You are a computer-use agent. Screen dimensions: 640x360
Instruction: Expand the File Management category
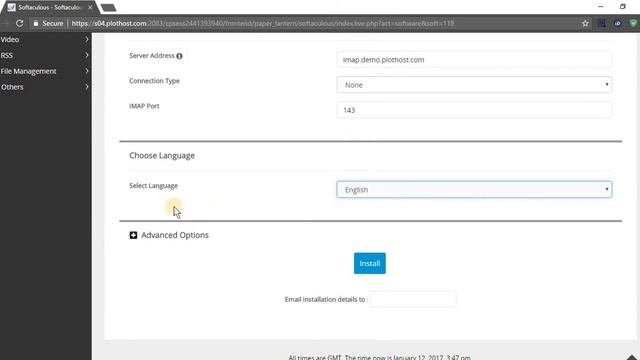click(x=45, y=71)
